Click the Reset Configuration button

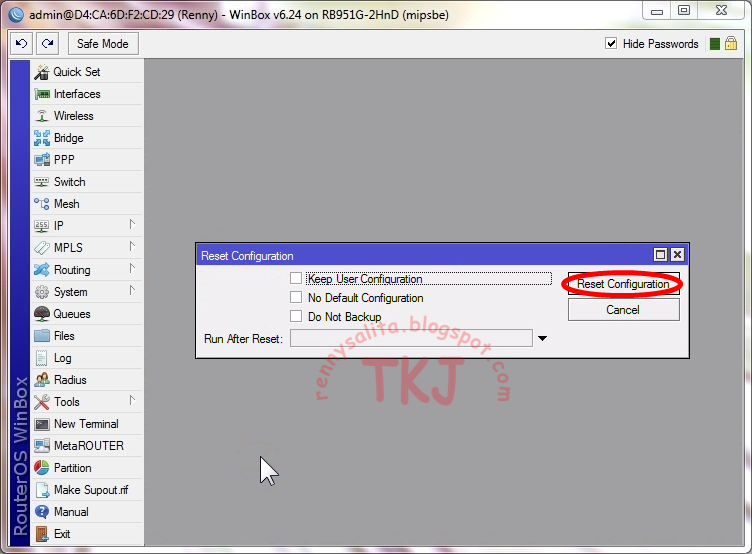[623, 284]
